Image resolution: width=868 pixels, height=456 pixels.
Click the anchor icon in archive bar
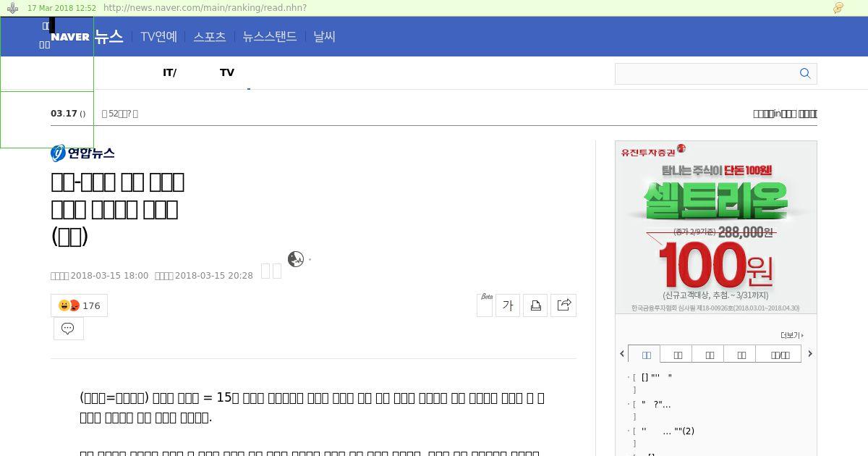pos(12,8)
